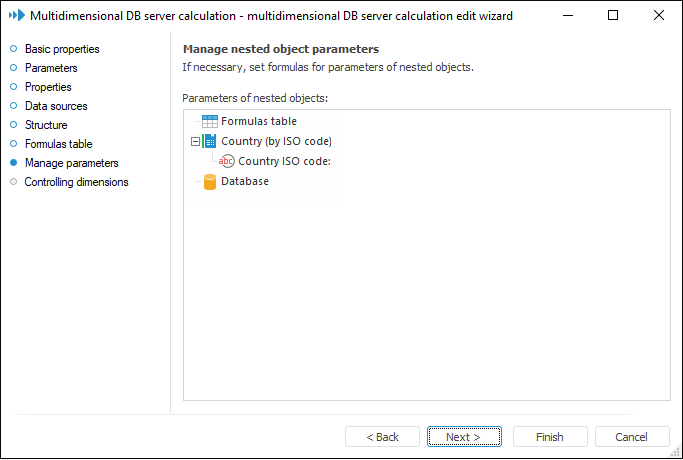Select Country (by ISO code) tree item

[x=276, y=141]
